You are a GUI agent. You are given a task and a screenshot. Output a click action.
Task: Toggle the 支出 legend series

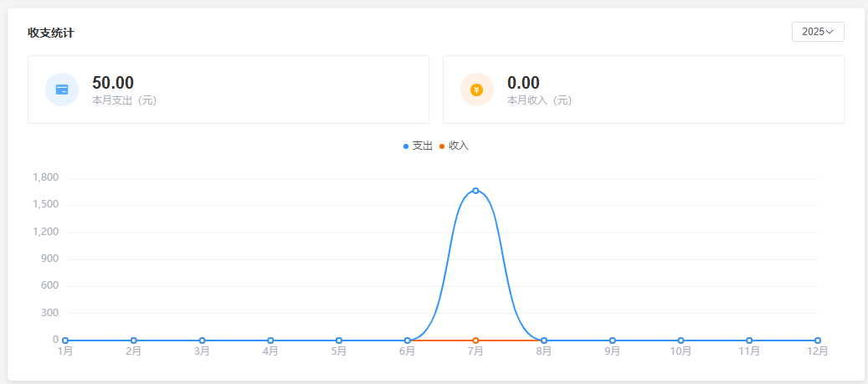(422, 146)
